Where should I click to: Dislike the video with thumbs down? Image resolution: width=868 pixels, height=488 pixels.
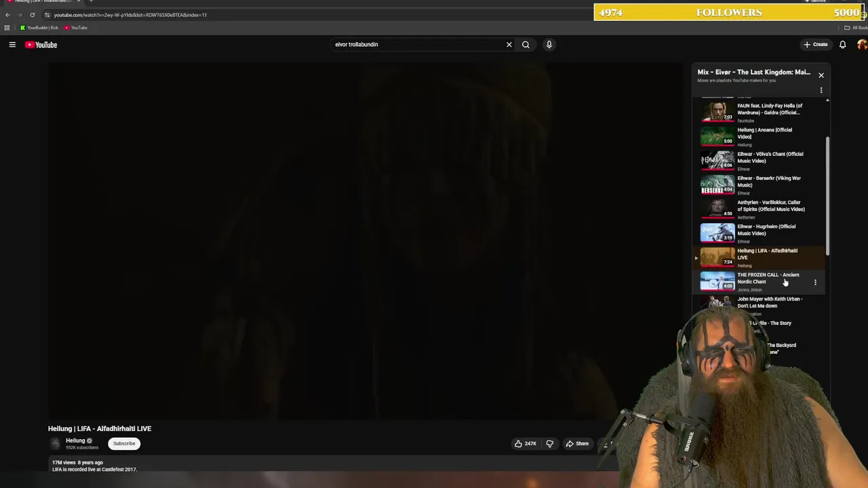(x=550, y=444)
